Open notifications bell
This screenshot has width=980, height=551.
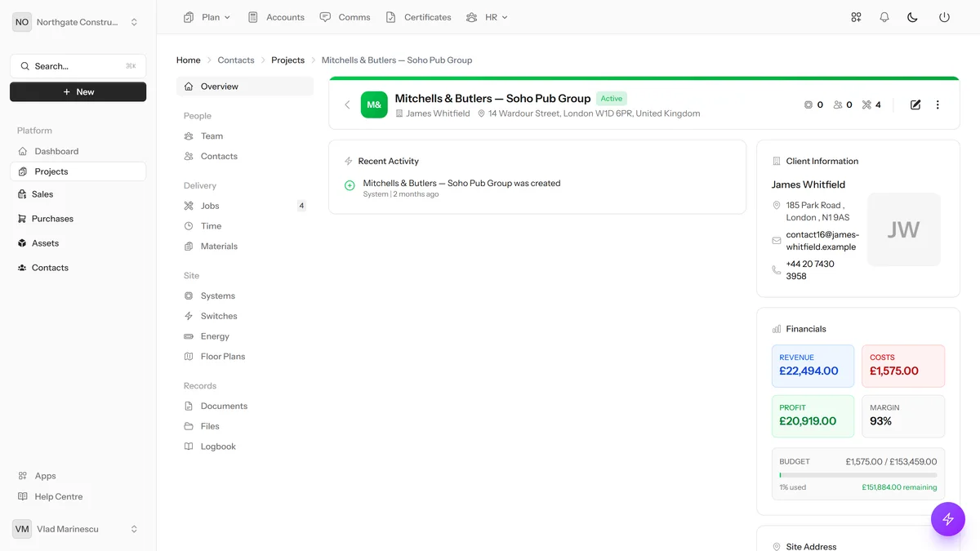[884, 17]
